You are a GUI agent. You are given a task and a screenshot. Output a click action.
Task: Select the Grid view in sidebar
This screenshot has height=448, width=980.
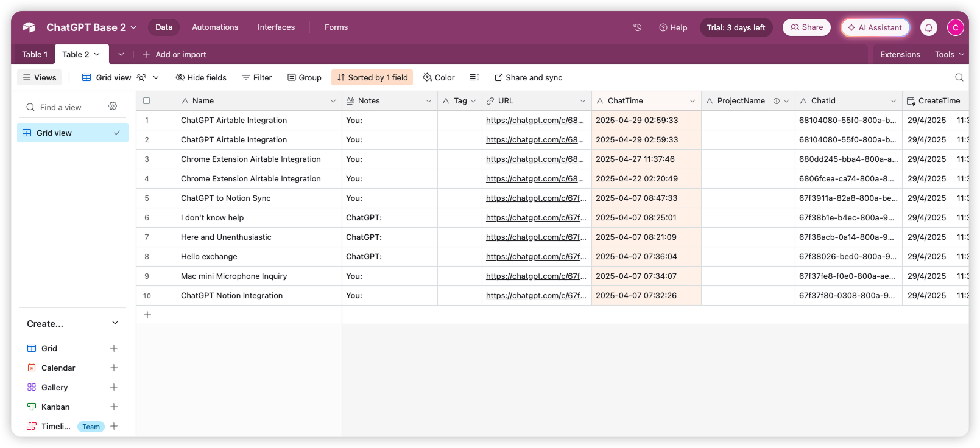point(72,133)
